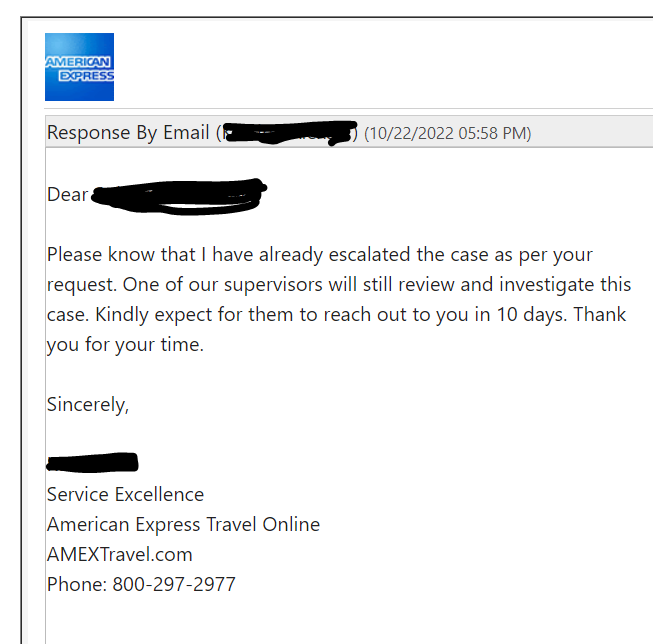The height and width of the screenshot is (644, 653).
Task: Click the 'Kindly expect' phrase
Action: (x=122, y=315)
